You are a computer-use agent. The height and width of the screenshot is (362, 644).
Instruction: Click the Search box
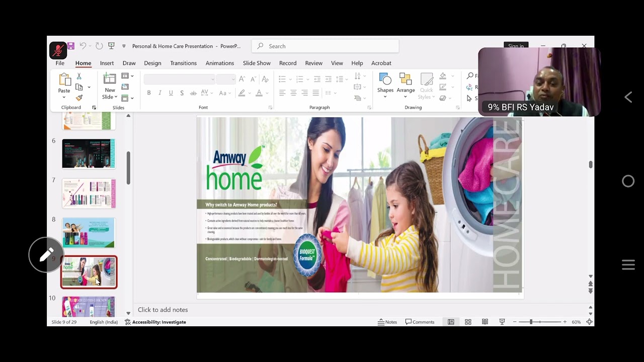click(325, 46)
